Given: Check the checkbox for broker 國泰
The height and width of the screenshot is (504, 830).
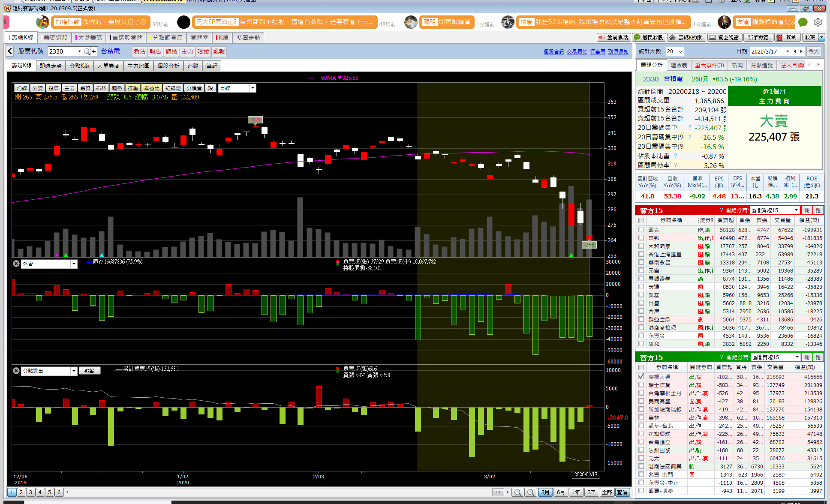Looking at the screenshot, I should (641, 230).
